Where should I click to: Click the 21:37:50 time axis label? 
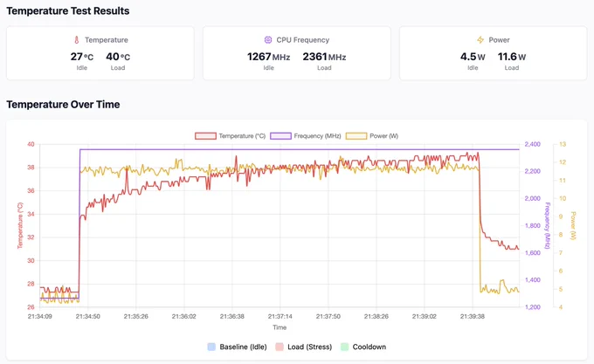click(328, 316)
